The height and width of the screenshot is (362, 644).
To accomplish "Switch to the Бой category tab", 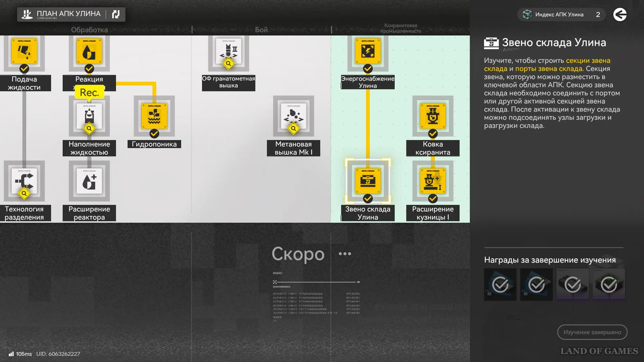I will pos(261,30).
